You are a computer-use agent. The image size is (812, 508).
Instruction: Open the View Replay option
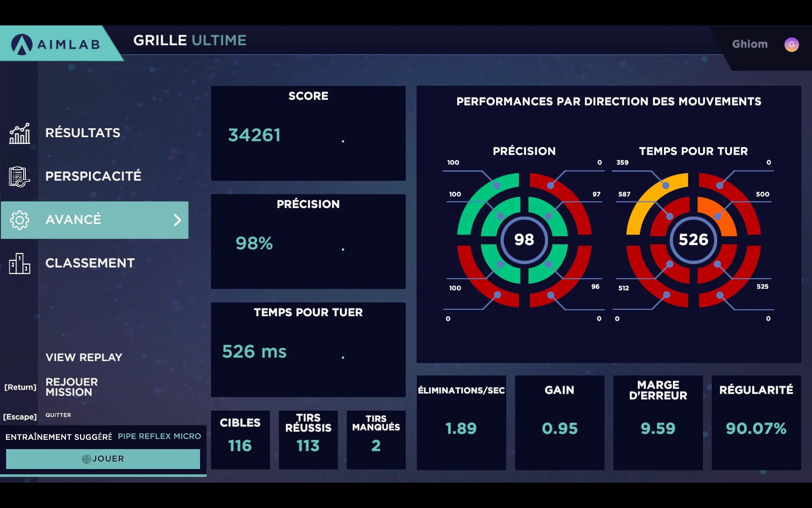click(x=84, y=356)
